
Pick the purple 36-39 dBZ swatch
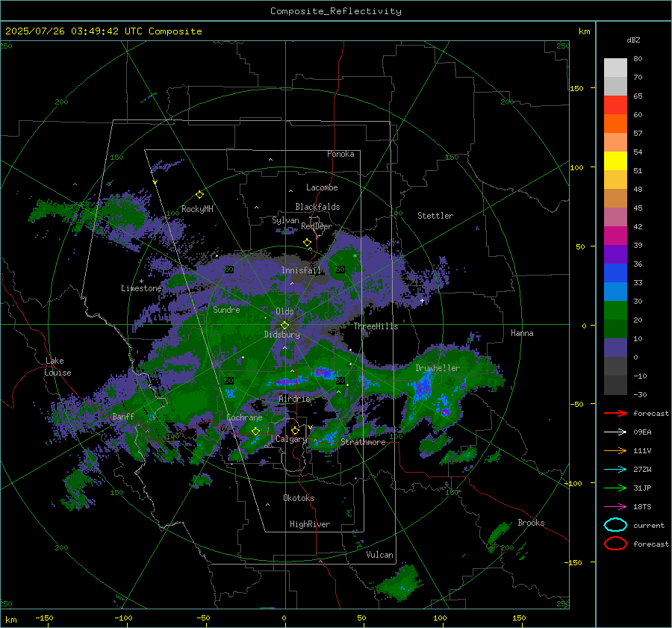tap(615, 254)
